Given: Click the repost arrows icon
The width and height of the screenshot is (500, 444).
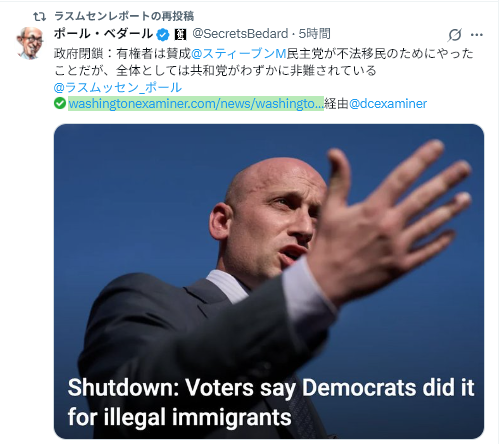Looking at the screenshot, I should coord(39,16).
